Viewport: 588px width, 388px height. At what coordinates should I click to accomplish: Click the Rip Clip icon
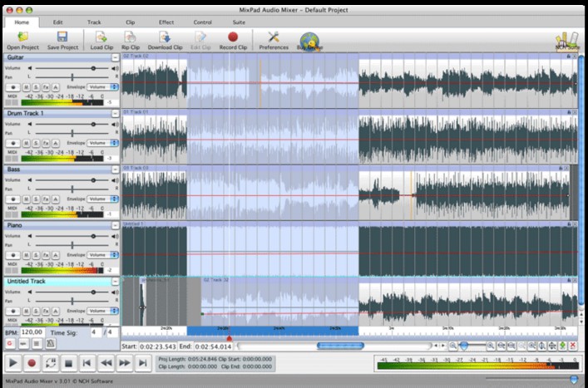[131, 37]
